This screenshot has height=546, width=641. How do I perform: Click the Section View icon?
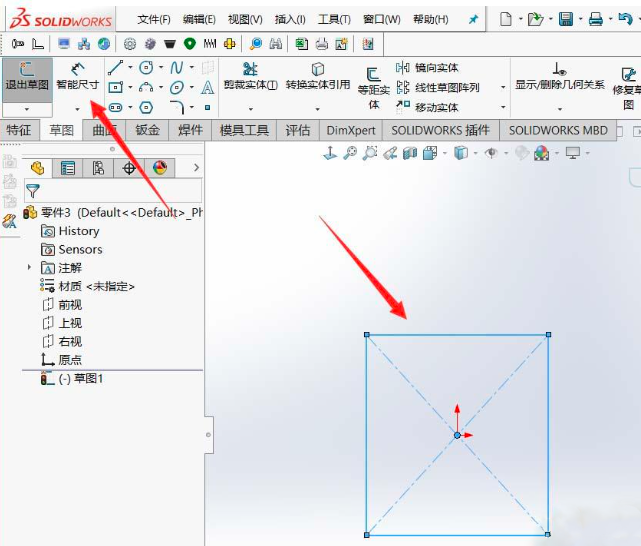(410, 153)
